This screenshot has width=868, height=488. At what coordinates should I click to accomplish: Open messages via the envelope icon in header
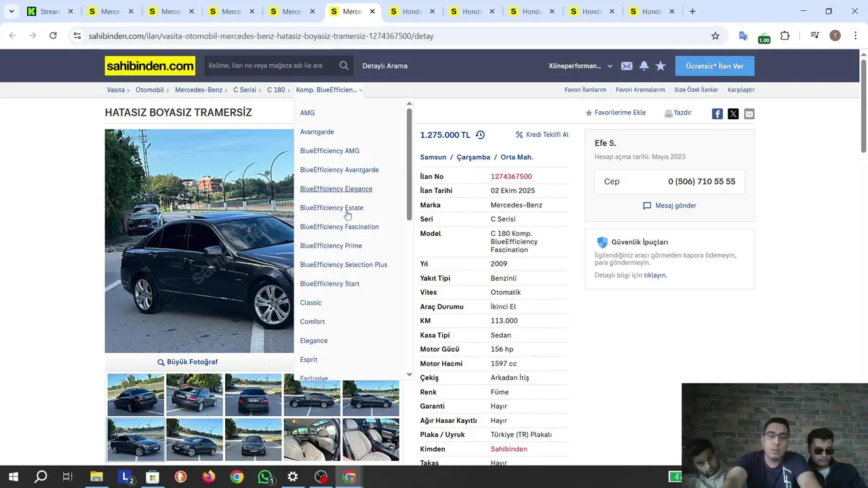[x=627, y=66]
